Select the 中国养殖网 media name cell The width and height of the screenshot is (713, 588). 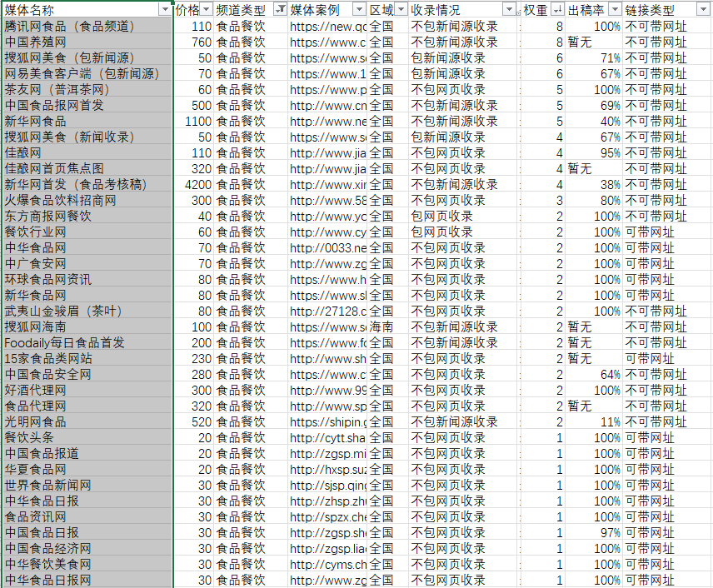[87, 42]
